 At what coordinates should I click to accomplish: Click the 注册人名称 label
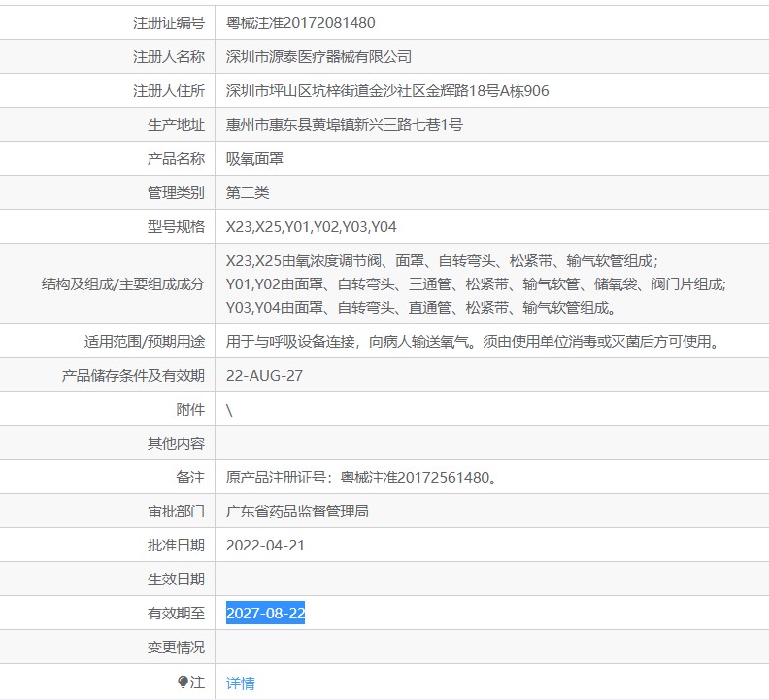[169, 57]
